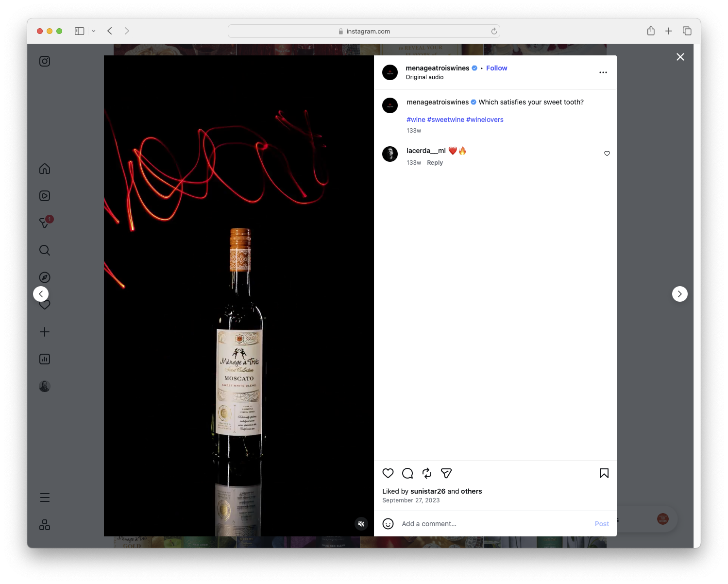Screen dimensions: 728x584
Task: Open post options three dots menu
Action: coord(603,72)
